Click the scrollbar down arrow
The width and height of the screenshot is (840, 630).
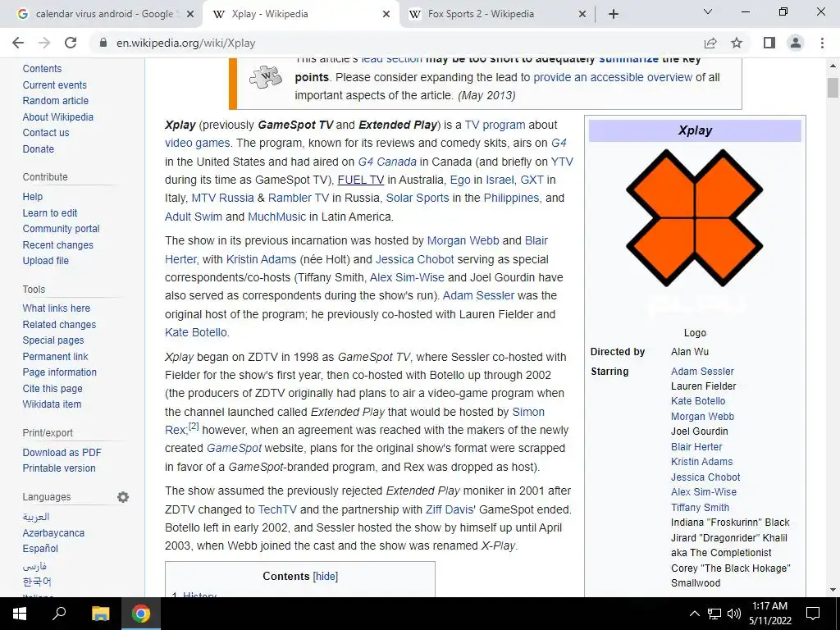tap(833, 590)
